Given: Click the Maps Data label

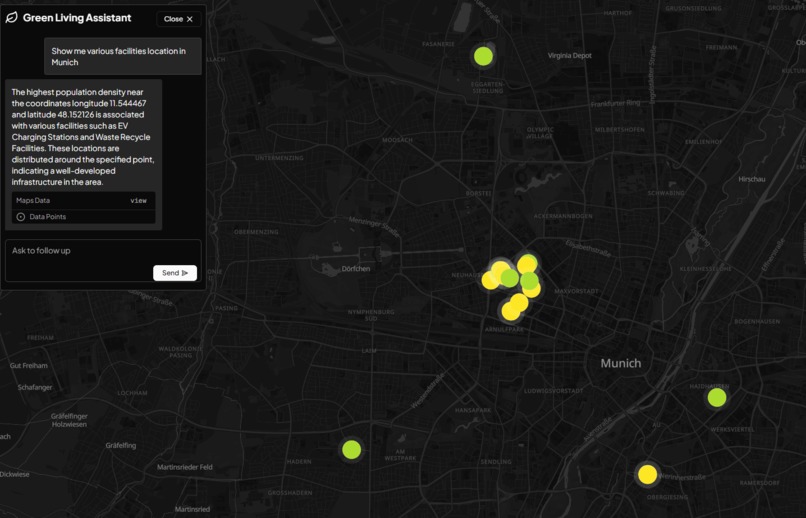Looking at the screenshot, I should tap(33, 200).
